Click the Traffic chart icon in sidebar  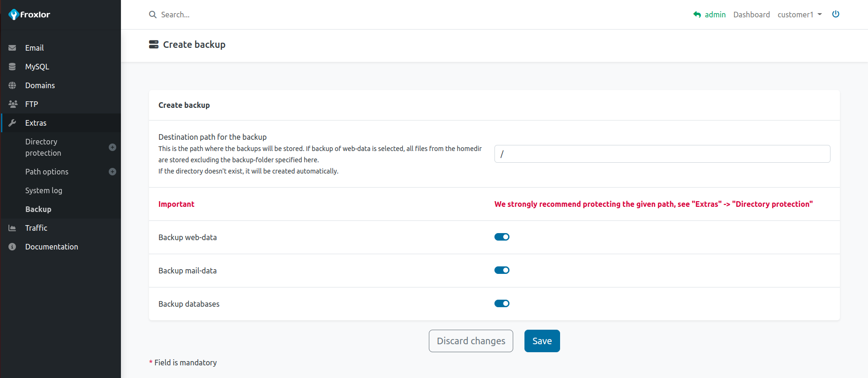12,228
